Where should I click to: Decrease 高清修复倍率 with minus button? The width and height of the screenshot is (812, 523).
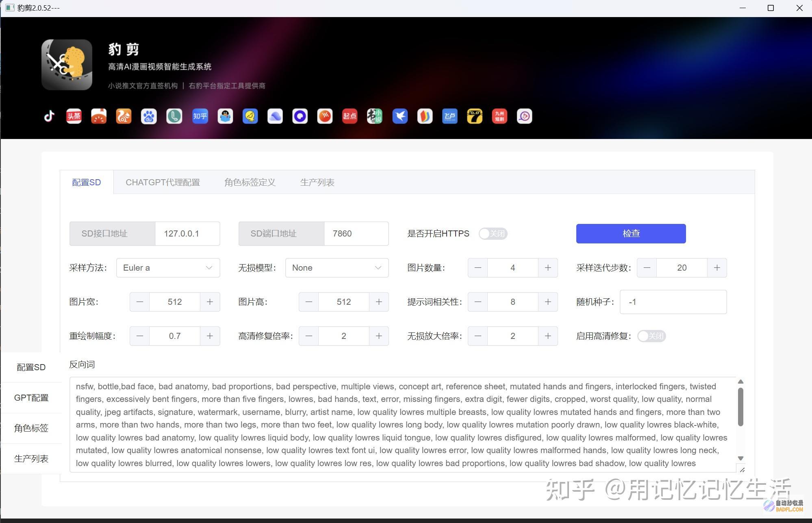pyautogui.click(x=309, y=336)
